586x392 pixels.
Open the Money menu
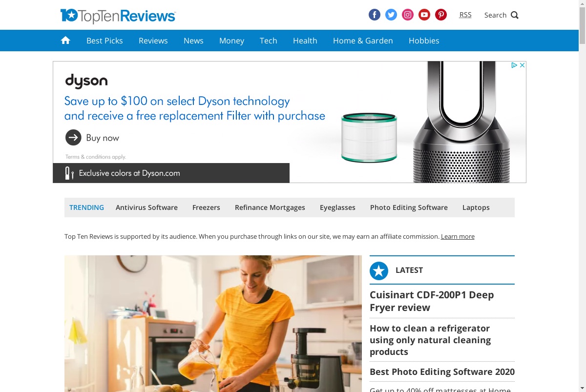tap(231, 41)
